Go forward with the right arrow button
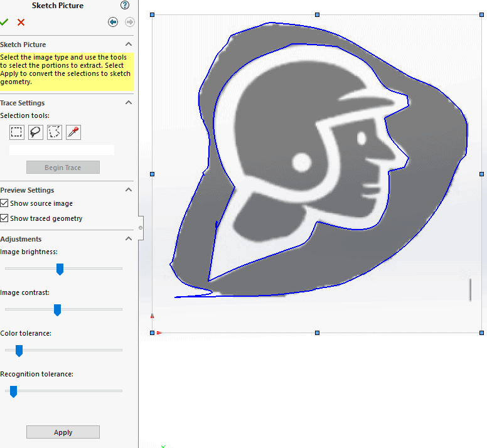This screenshot has height=448, width=487. [129, 22]
